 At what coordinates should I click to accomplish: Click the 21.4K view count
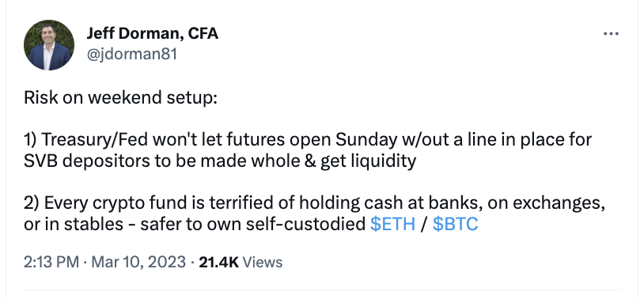(218, 262)
